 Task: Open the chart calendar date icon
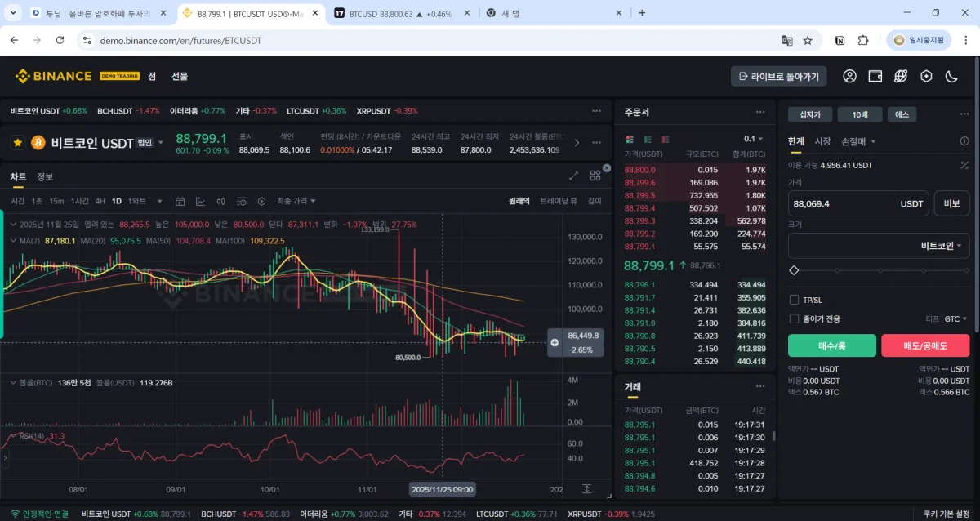[x=180, y=201]
